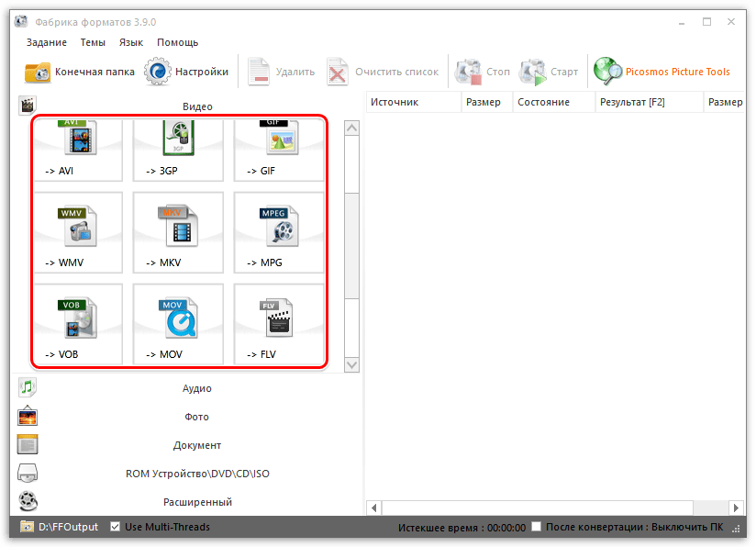Click the Стоп label
The height and width of the screenshot is (547, 756).
coord(498,72)
